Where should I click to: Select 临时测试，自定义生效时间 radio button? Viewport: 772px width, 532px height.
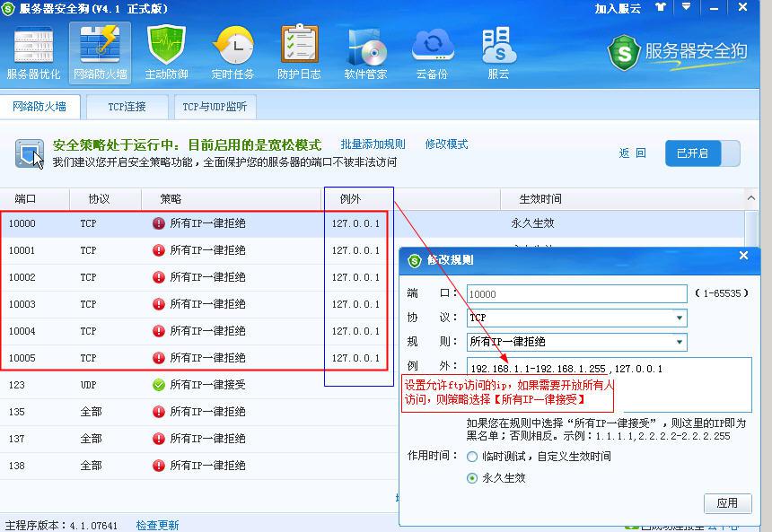471,457
